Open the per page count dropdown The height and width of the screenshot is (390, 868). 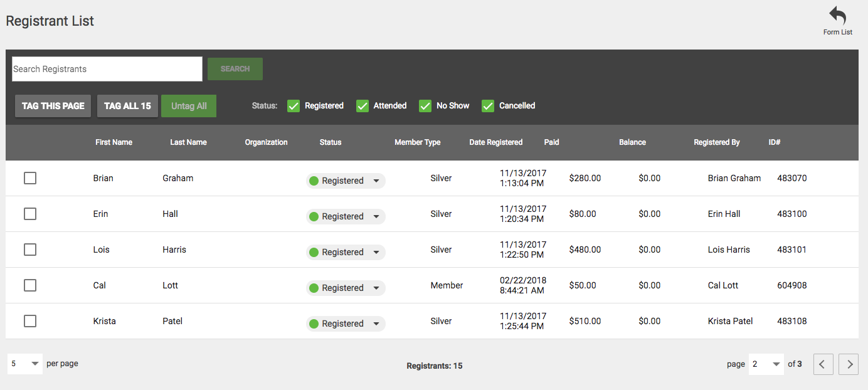pos(25,364)
